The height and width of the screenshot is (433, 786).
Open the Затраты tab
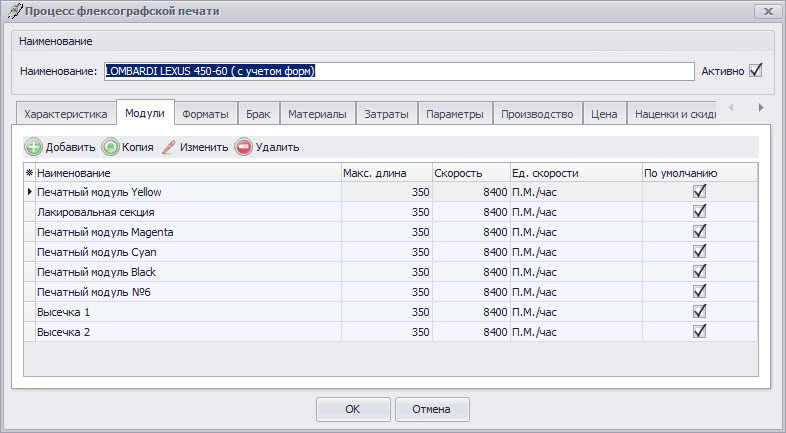point(386,114)
